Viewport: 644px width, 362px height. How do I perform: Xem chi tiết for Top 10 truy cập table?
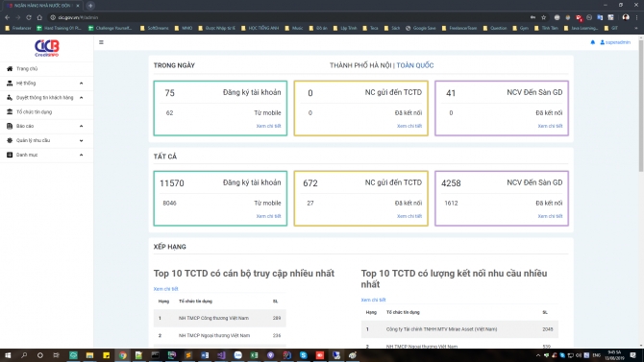point(165,289)
